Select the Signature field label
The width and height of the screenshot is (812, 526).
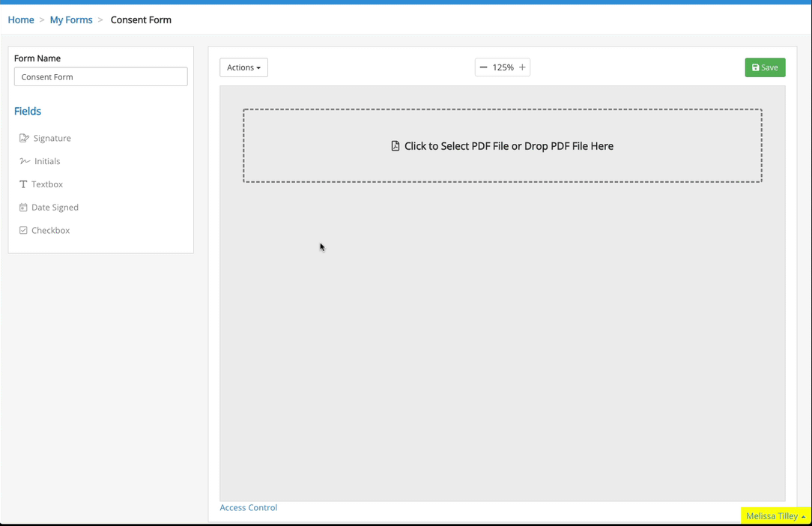tap(52, 138)
